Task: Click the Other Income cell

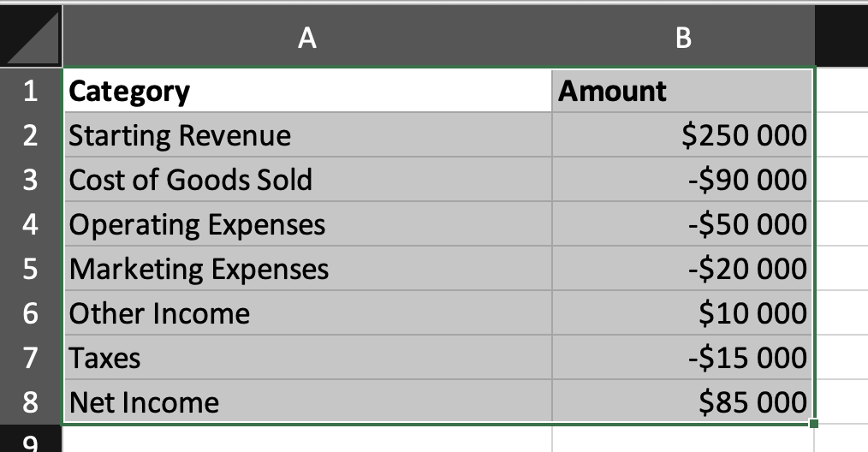Action: (x=307, y=313)
